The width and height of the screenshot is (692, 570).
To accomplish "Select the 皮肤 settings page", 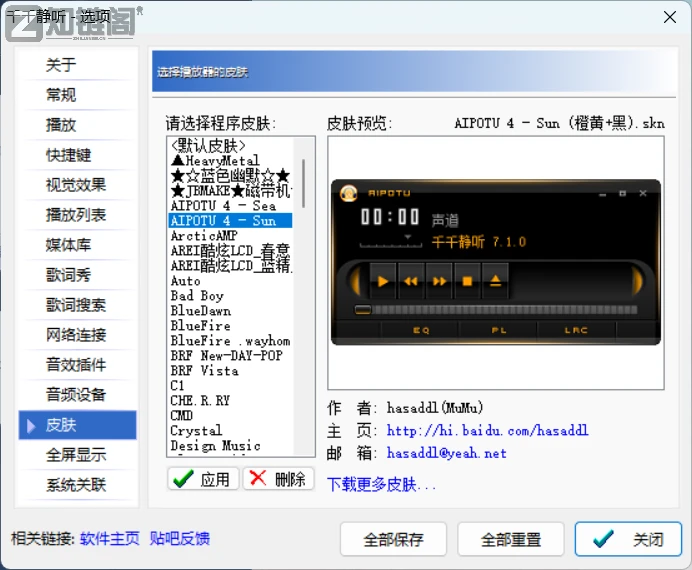I will click(x=78, y=425).
